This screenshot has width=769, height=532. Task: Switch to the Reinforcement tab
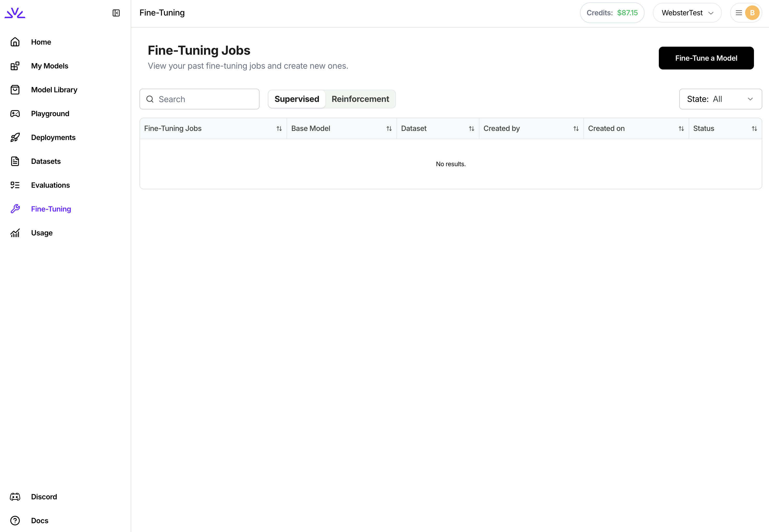360,99
